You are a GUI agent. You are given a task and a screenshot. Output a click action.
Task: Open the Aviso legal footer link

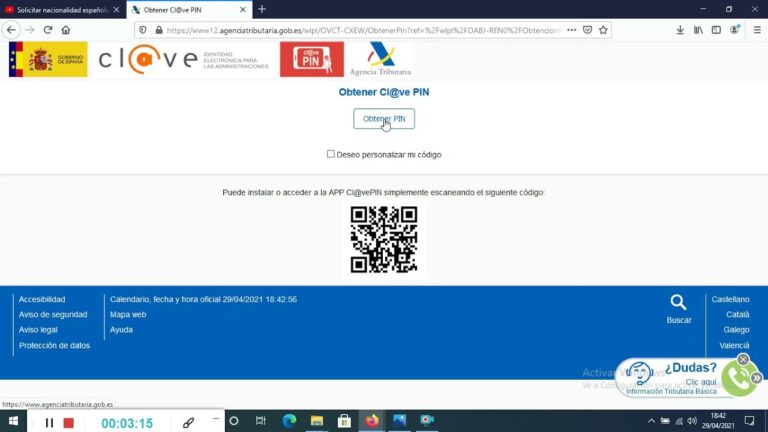[38, 330]
